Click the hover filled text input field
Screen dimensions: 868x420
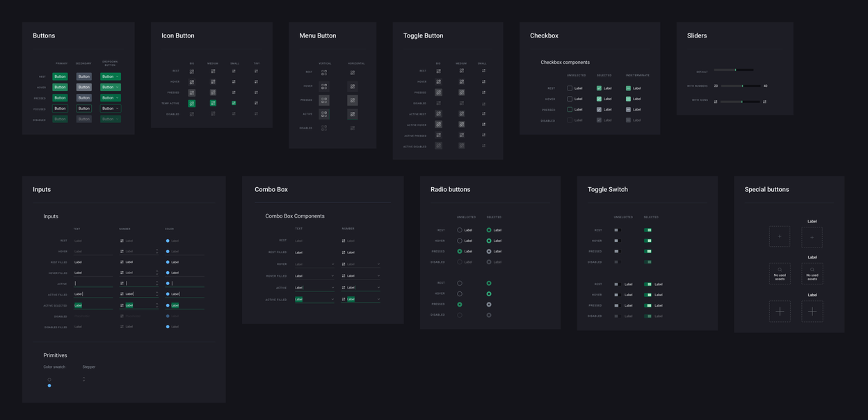coord(93,273)
